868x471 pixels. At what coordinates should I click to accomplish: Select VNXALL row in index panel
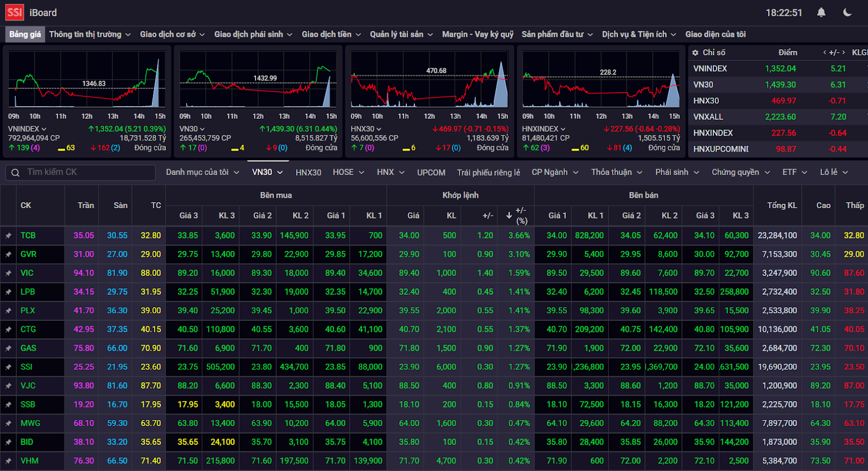pos(778,117)
